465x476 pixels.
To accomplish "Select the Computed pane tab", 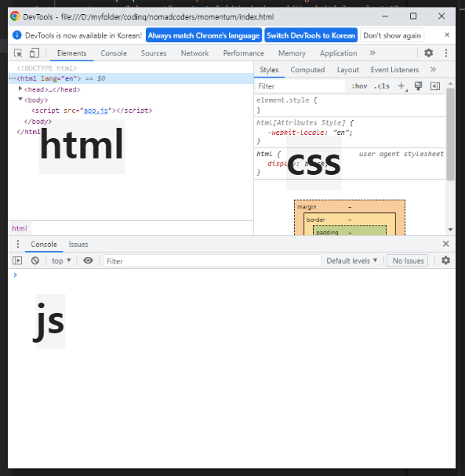I will click(x=307, y=70).
